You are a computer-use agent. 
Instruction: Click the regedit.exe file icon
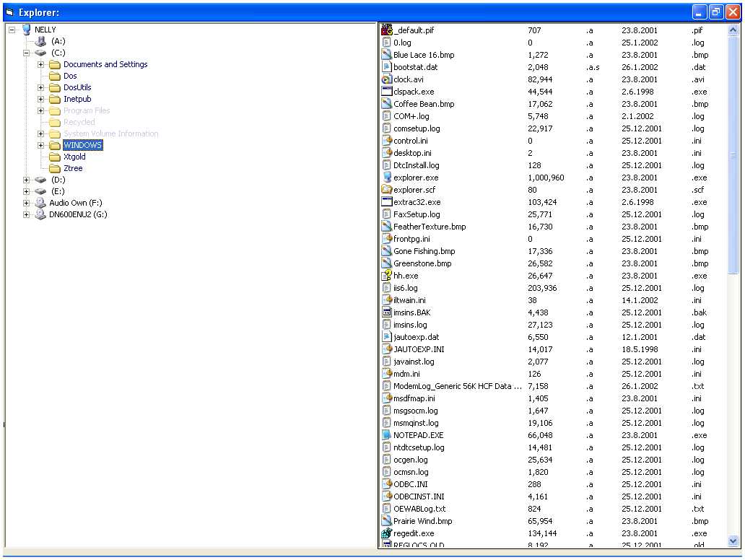tap(386, 533)
